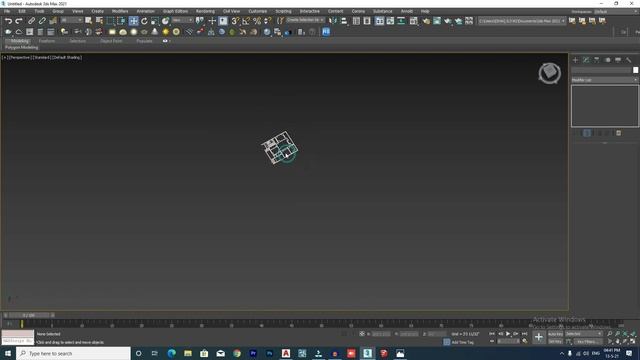Image resolution: width=640 pixels, height=360 pixels.
Task: Click the Undo arrow icon
Action: coord(8,21)
